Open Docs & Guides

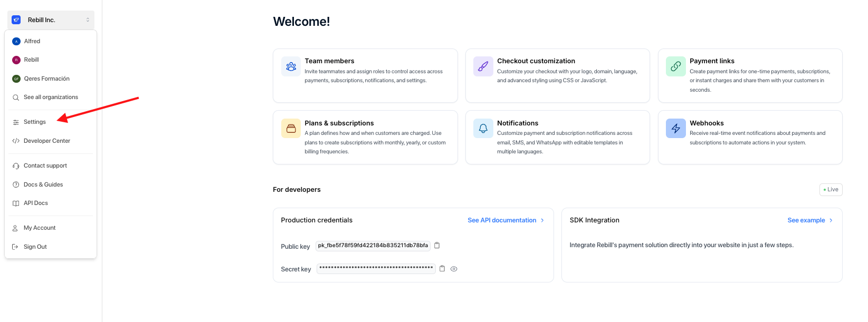coord(51,184)
